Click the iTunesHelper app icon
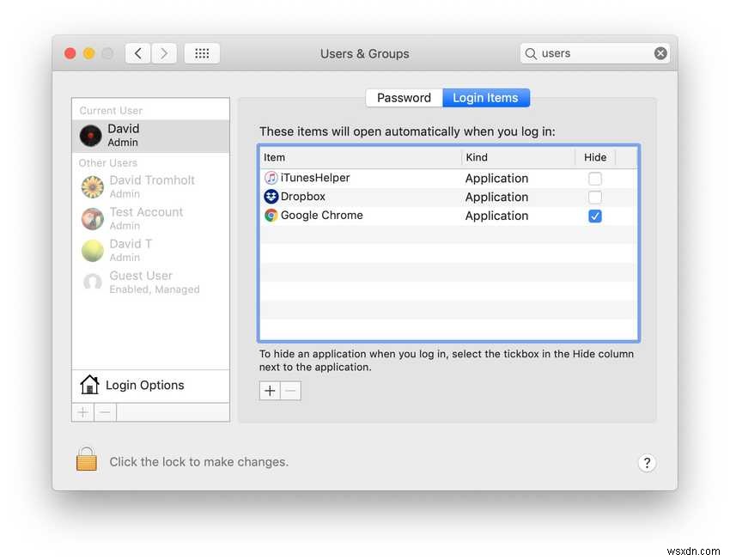 point(271,178)
